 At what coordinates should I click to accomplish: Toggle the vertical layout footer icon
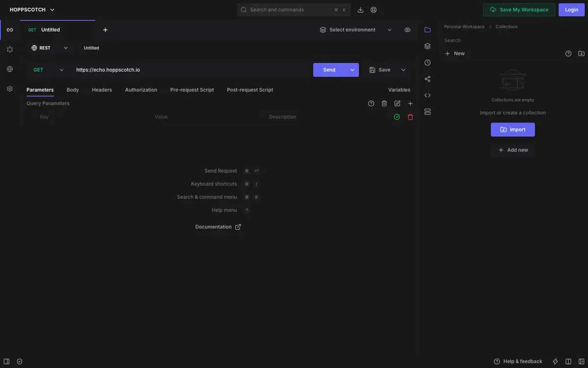(x=568, y=362)
